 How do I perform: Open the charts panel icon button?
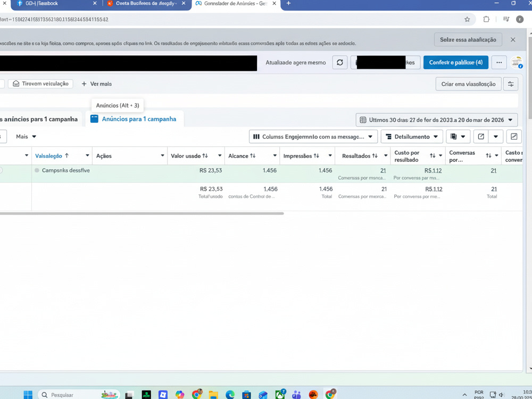point(514,137)
